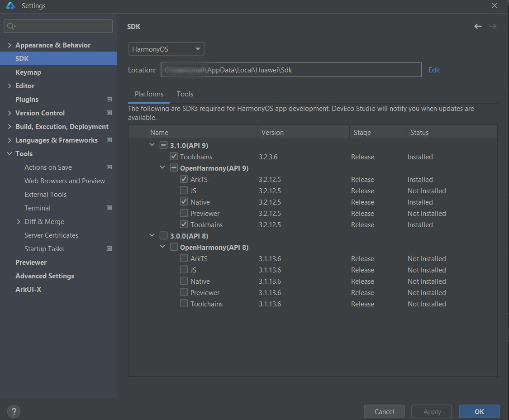Click the Stage column header

pos(377,133)
